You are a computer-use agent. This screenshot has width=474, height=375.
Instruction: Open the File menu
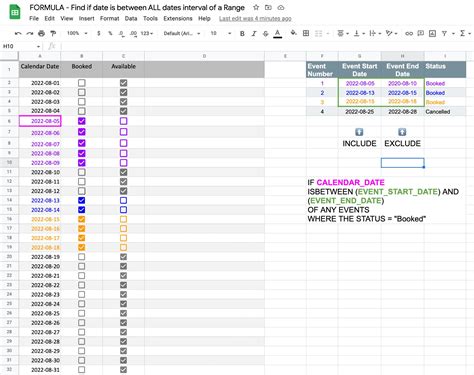point(34,18)
